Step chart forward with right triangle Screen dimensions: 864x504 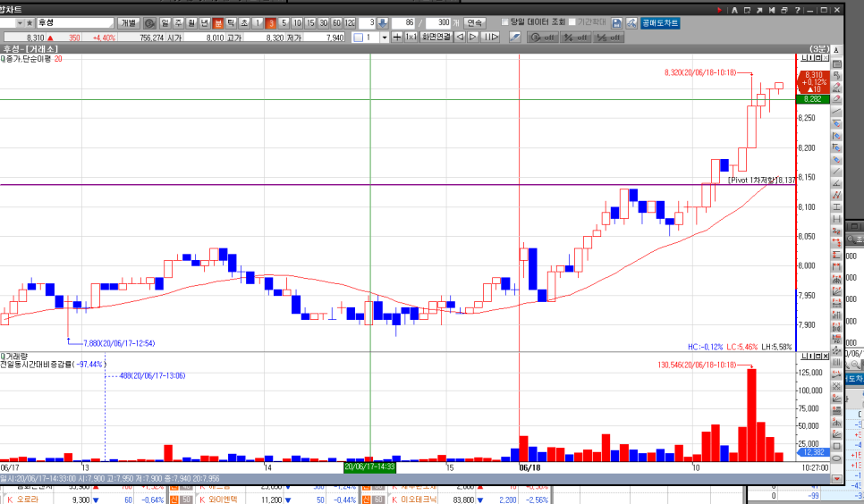point(473,37)
